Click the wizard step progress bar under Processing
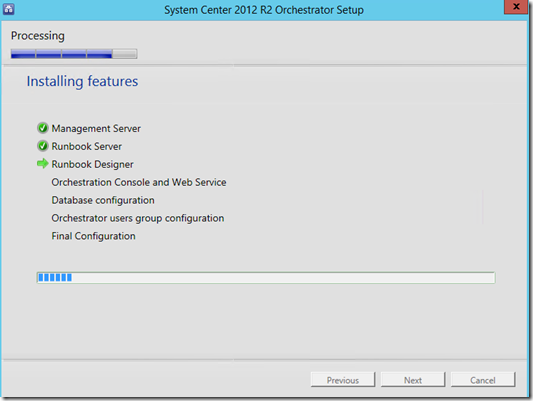 pyautogui.click(x=74, y=54)
